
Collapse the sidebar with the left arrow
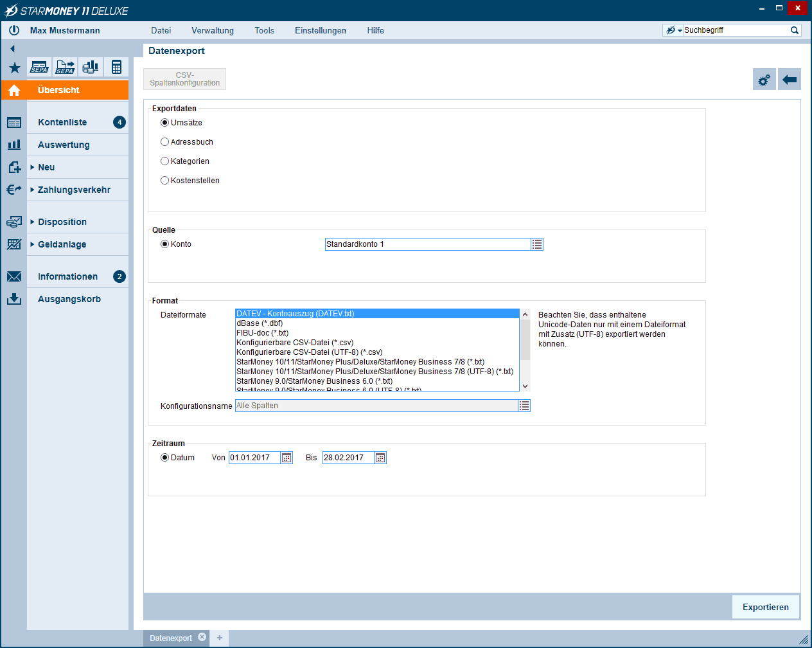click(x=12, y=49)
